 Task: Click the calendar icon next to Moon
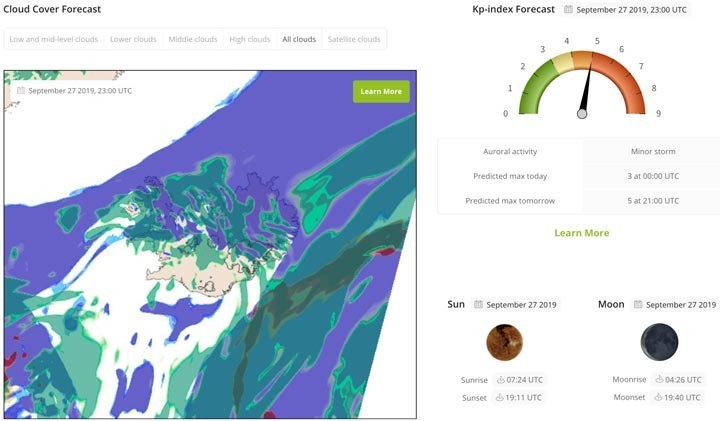[x=636, y=304]
